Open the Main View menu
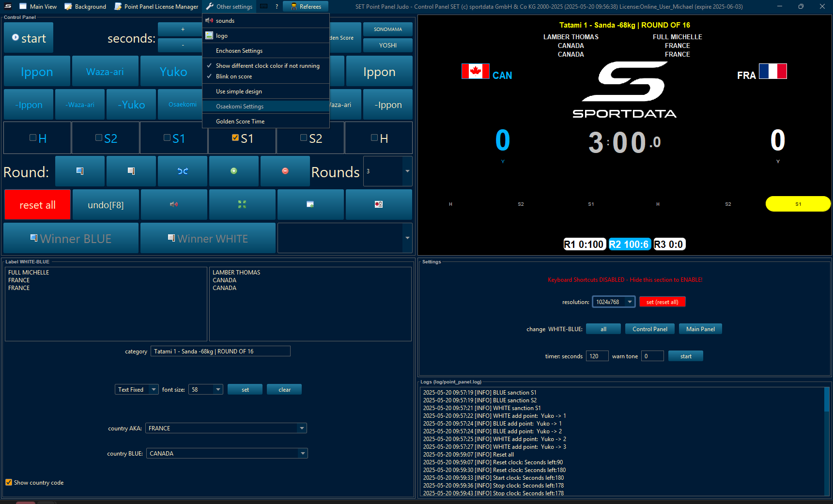Image resolution: width=833 pixels, height=504 pixels. click(38, 6)
